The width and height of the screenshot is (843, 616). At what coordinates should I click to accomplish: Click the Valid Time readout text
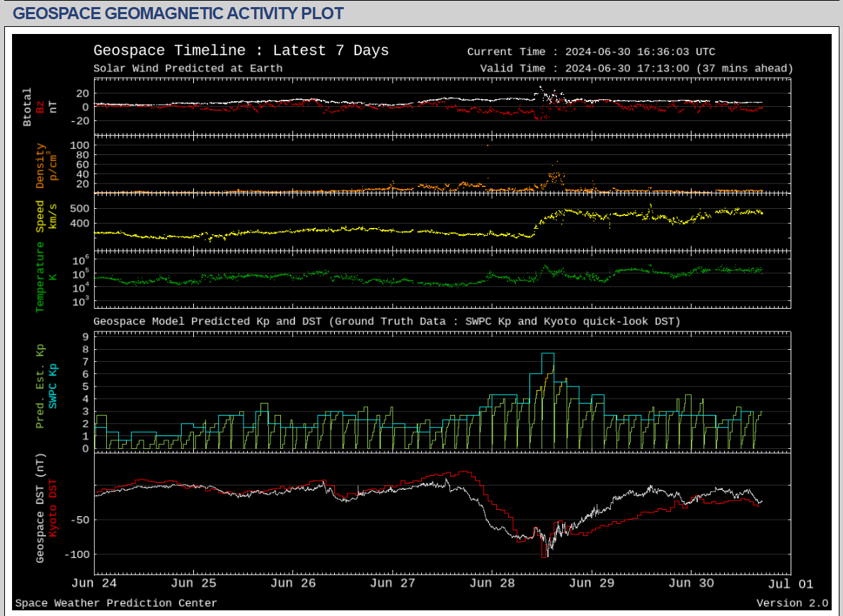636,69
